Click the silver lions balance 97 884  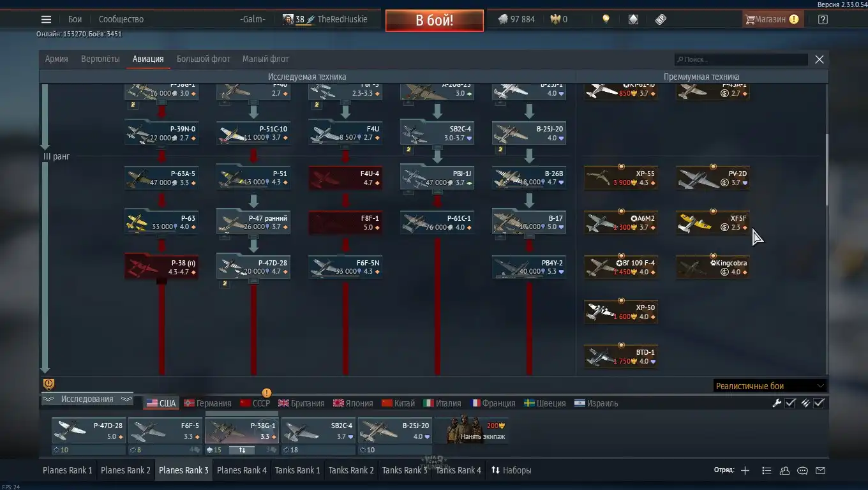pos(516,19)
